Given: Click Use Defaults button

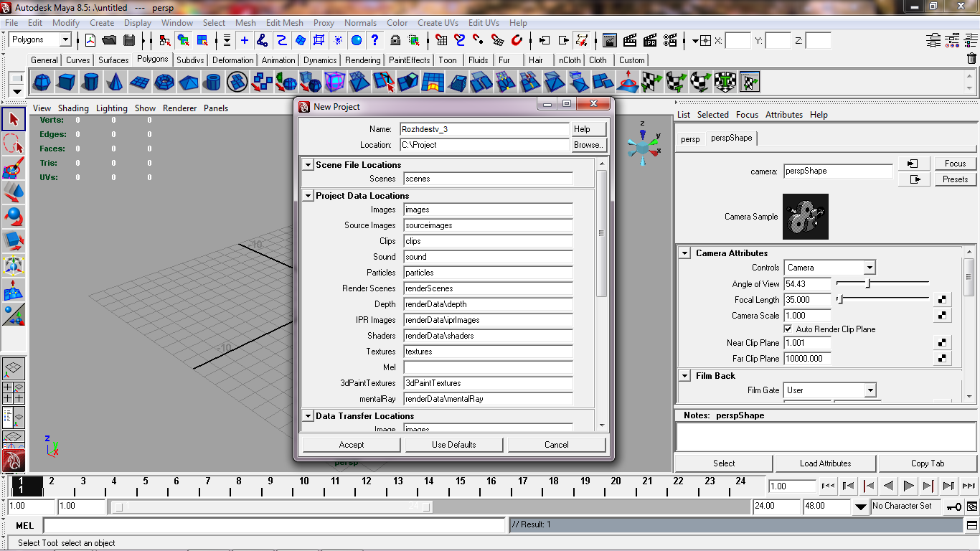Looking at the screenshot, I should coord(454,445).
